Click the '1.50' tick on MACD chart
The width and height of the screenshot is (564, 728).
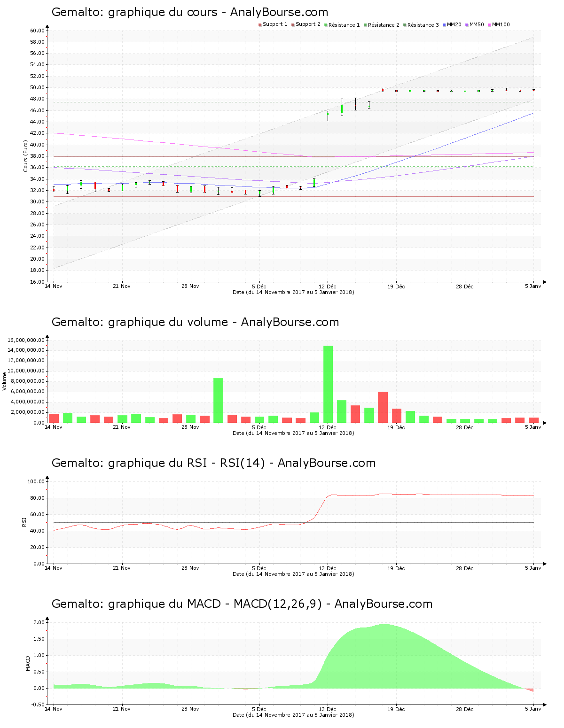pyautogui.click(x=39, y=639)
